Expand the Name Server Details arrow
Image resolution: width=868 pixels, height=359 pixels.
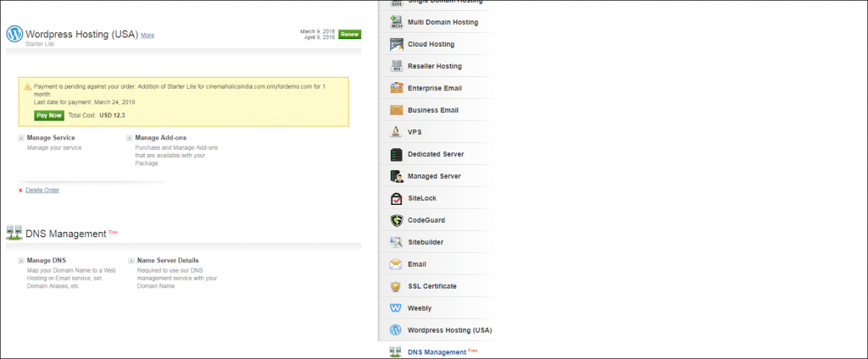coord(131,261)
